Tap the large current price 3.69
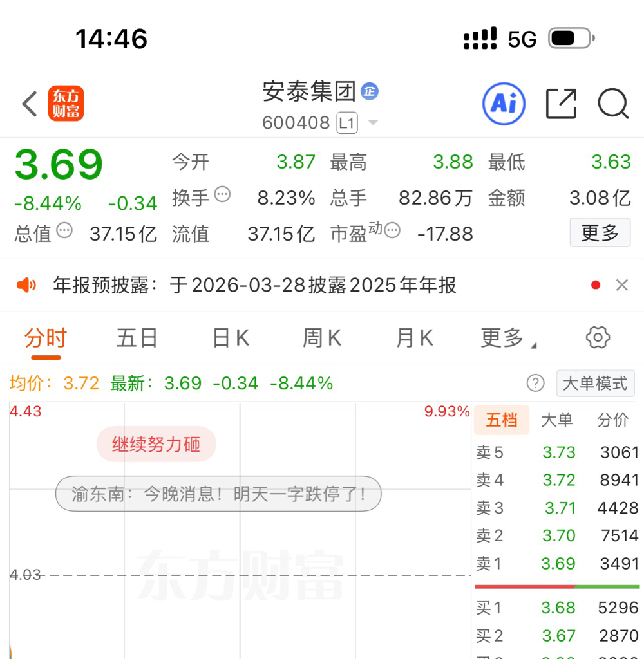Viewport: 644px width, 659px height. [59, 164]
